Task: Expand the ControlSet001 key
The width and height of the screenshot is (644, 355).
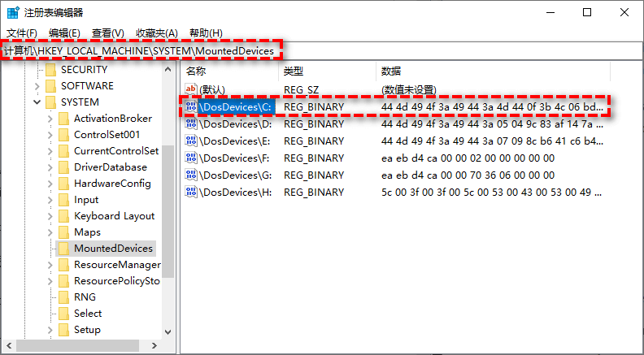Action: tap(50, 135)
